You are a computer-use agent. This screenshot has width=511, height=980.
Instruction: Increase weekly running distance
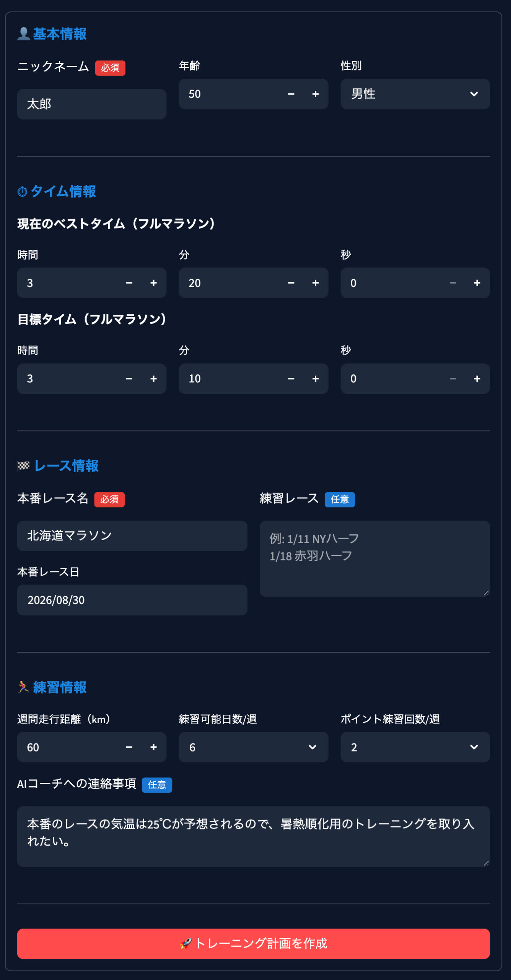click(153, 747)
